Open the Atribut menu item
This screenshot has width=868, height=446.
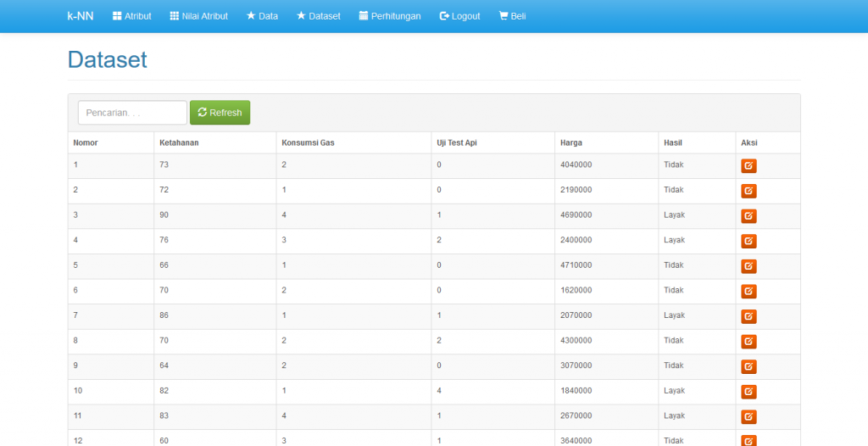131,16
